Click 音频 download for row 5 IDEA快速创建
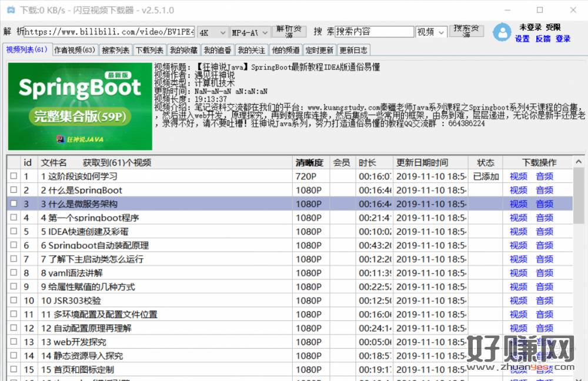Screen dimensions: 588x381 coord(544,232)
